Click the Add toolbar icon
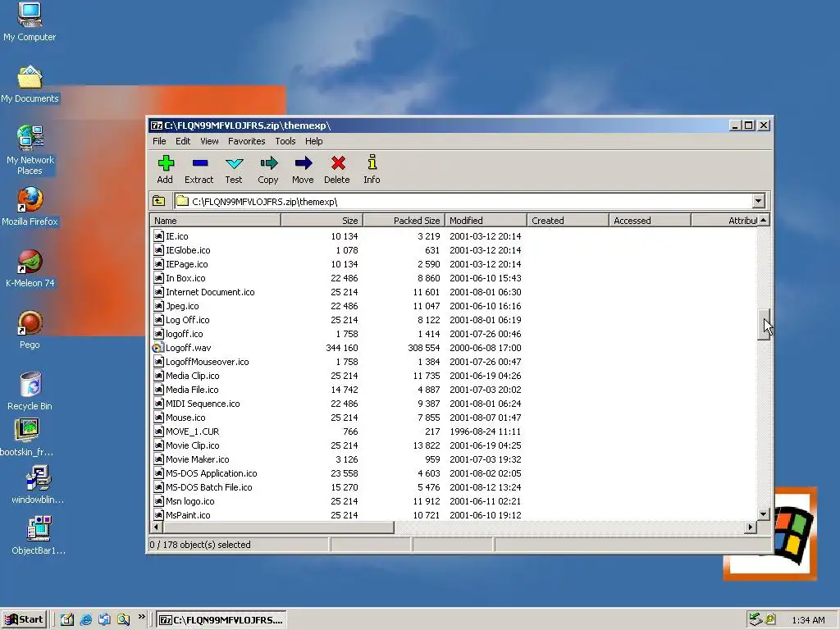 point(166,163)
